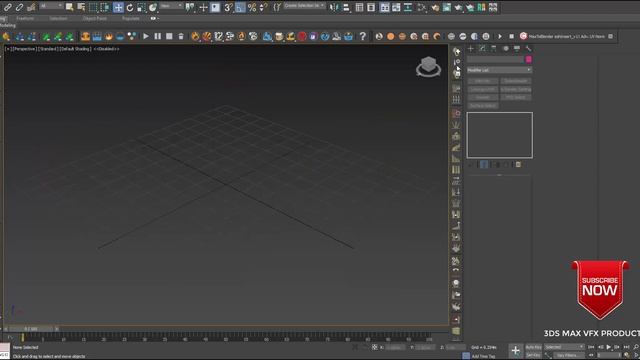Click the large plus Set Keys button
This screenshot has width=640, height=360.
(516, 351)
